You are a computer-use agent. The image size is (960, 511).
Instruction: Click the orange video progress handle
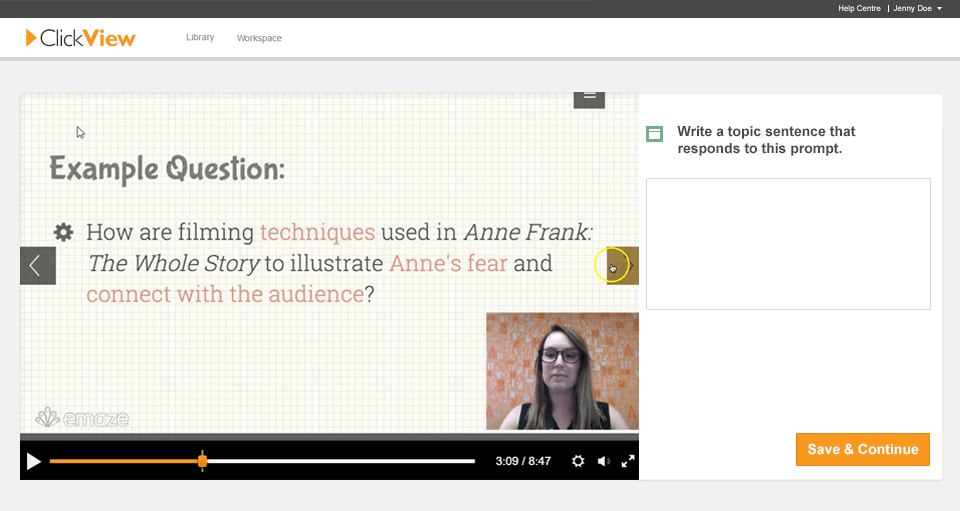coord(203,461)
